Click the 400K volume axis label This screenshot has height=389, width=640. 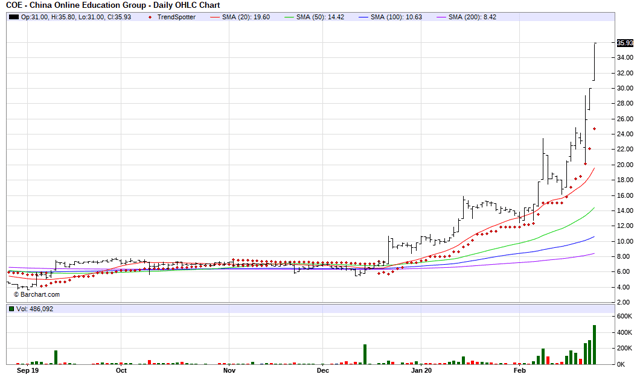[625, 333]
